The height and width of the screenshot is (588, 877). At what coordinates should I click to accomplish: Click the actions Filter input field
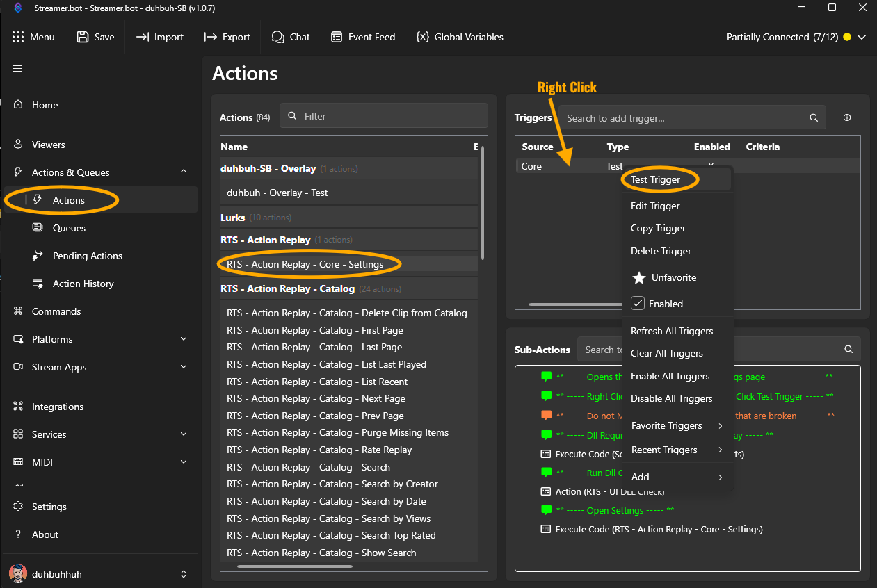point(384,116)
